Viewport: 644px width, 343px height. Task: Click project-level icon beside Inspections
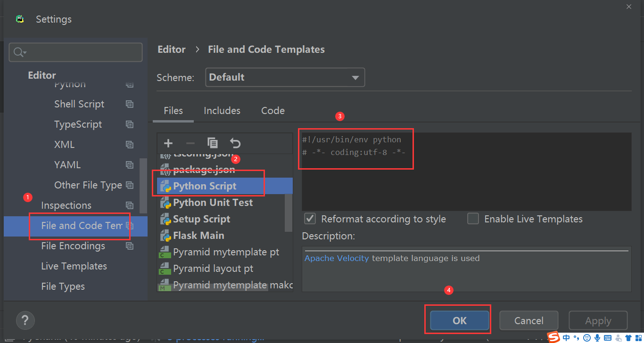(x=130, y=205)
